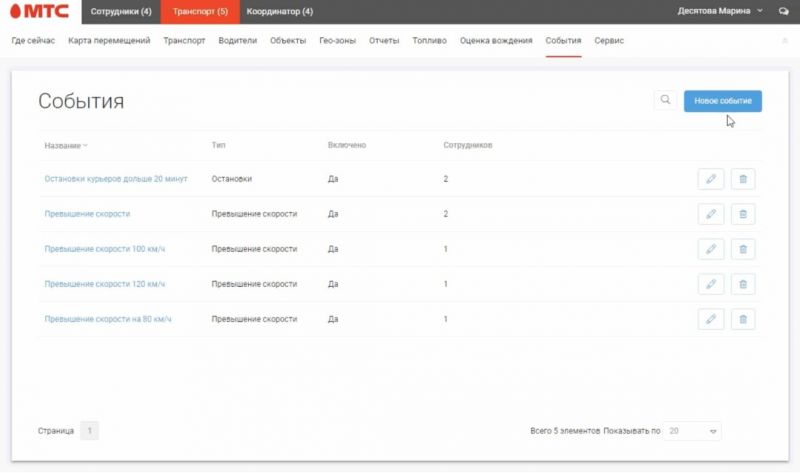Delete the 'Превышение скорости на 80 км/ч' event
The image size is (800, 473).
click(743, 319)
